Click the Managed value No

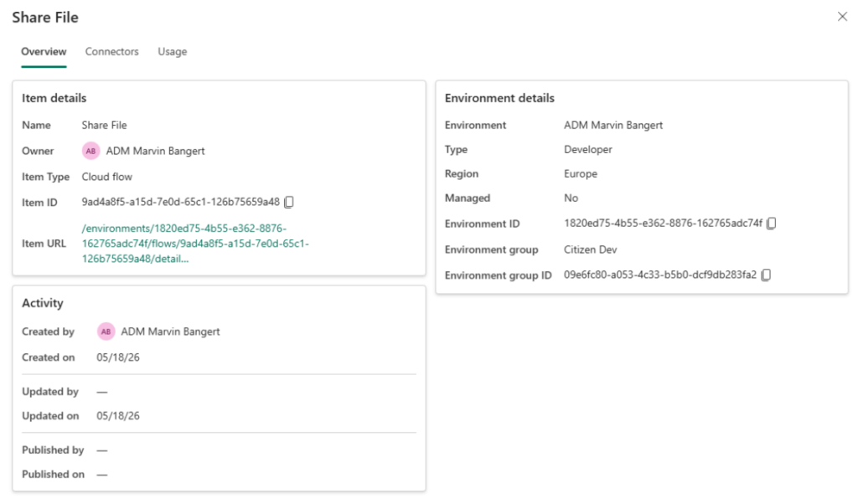pos(571,198)
